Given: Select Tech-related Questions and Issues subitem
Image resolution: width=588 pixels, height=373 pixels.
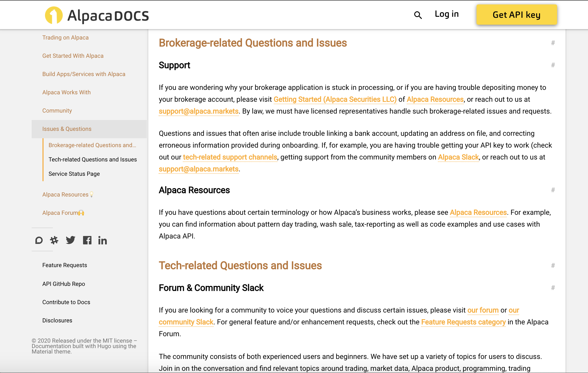Looking at the screenshot, I should click(92, 159).
